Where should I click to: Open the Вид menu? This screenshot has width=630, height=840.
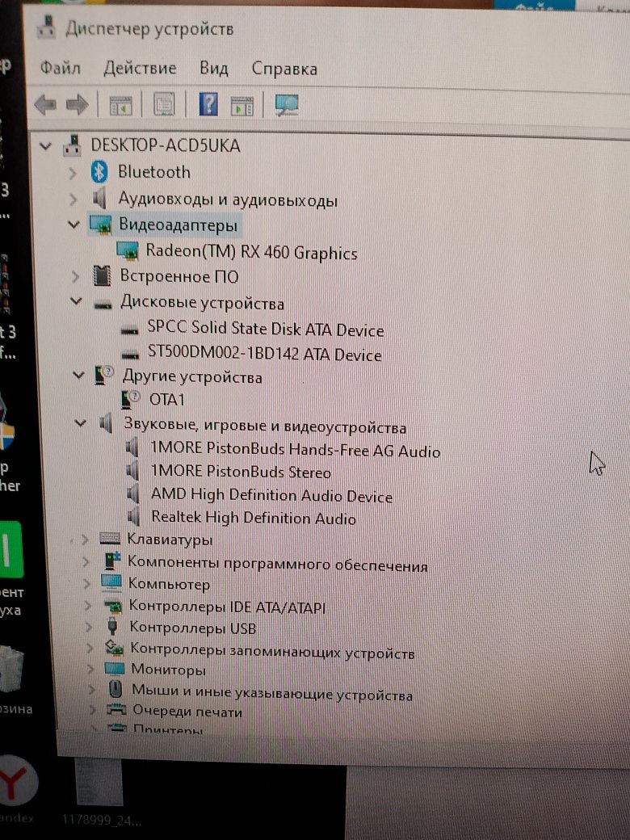coord(214,68)
